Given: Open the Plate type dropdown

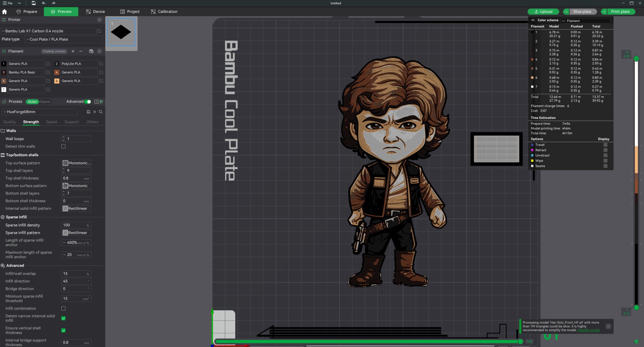Looking at the screenshot, I should (63, 39).
